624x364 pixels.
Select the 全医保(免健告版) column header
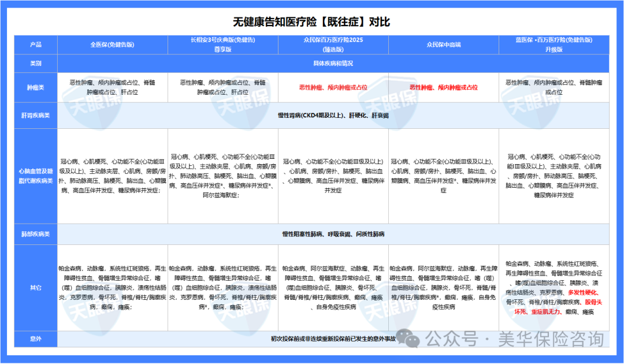pos(111,45)
